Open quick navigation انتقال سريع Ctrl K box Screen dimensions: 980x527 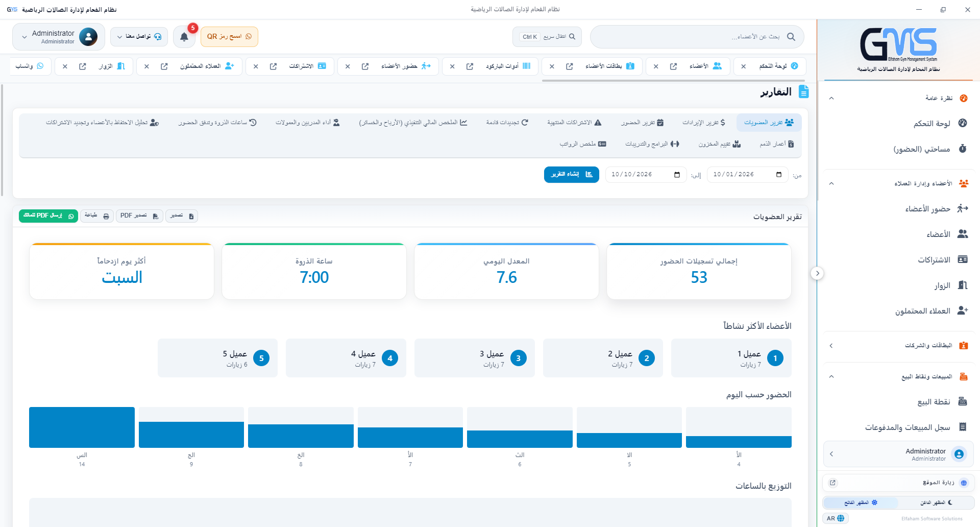(x=547, y=37)
